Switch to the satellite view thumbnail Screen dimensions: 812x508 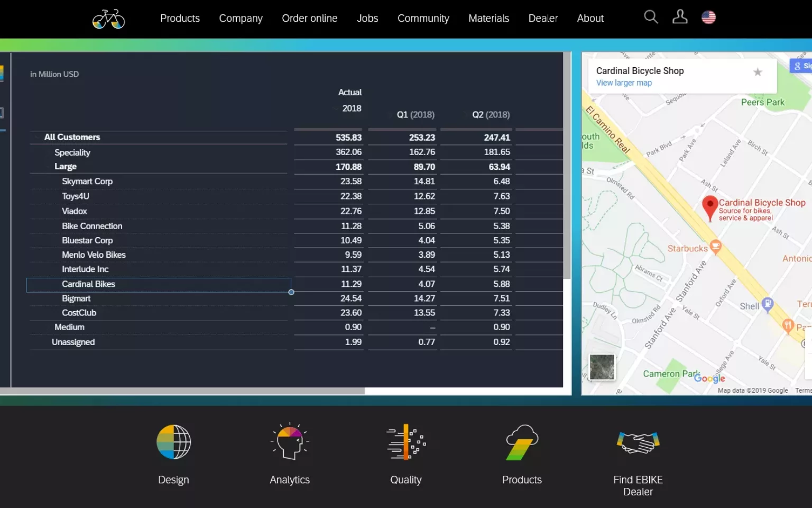602,367
